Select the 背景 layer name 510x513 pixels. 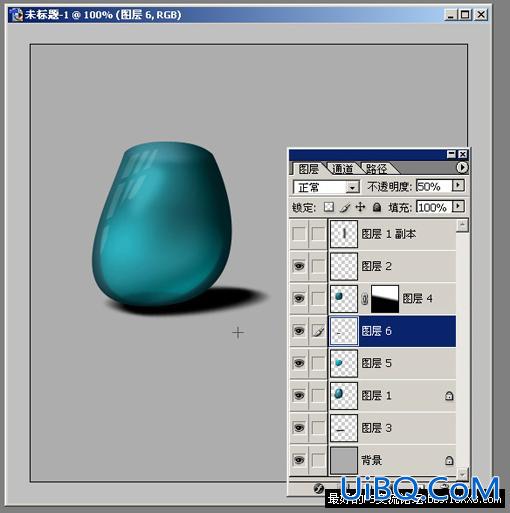371,460
